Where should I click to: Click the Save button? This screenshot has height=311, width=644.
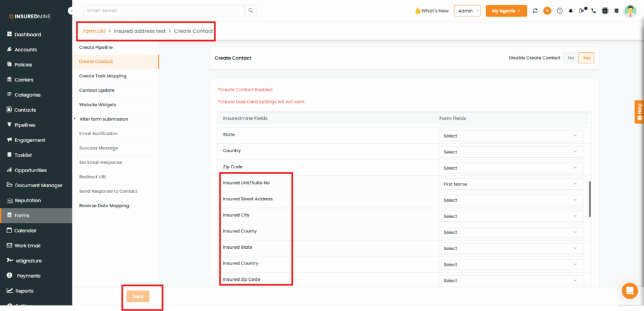(138, 297)
